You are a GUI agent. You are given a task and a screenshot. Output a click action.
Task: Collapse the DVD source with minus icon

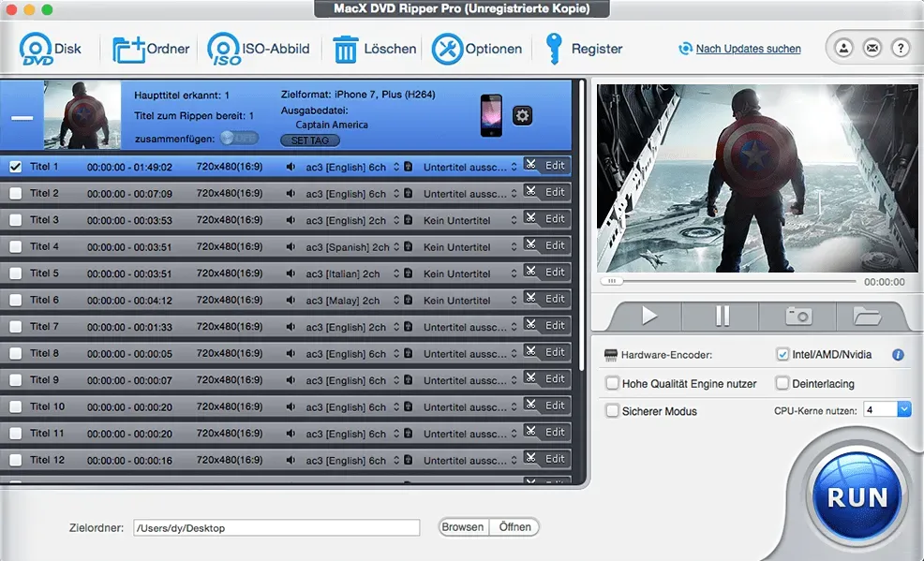[22, 118]
